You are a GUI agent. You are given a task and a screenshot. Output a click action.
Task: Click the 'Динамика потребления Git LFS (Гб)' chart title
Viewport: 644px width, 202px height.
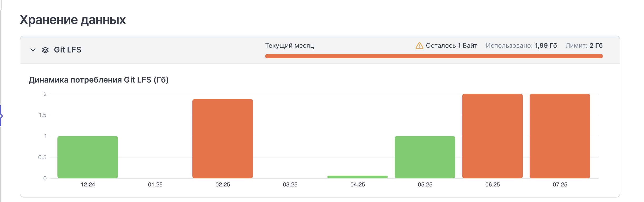[x=99, y=80]
